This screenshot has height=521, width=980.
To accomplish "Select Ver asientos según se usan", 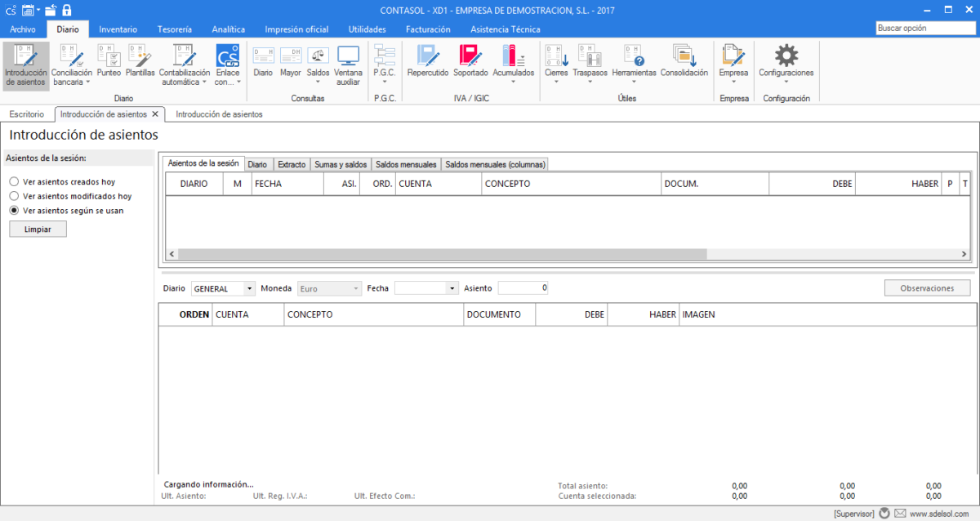I will 15,210.
